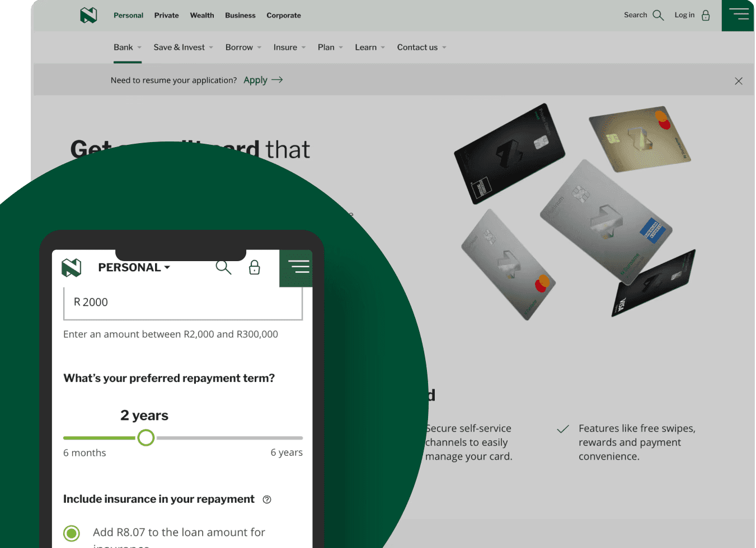Click the Platinum American Express card image

tap(606, 222)
